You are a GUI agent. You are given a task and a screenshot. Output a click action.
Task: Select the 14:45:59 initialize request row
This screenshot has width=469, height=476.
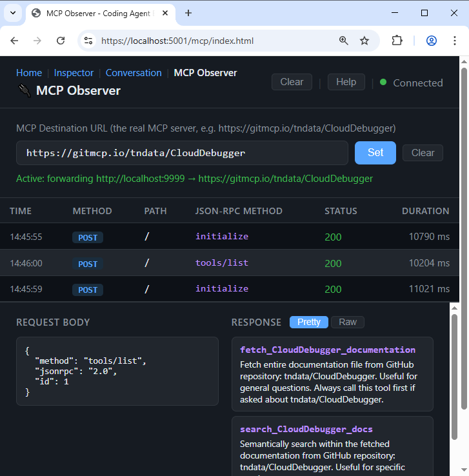coord(230,289)
